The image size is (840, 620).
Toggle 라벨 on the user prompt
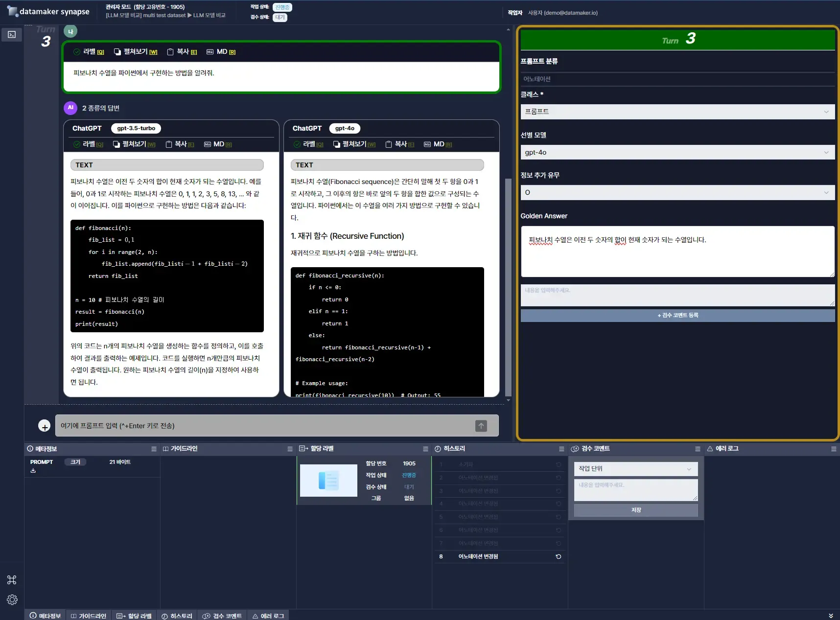[89, 52]
